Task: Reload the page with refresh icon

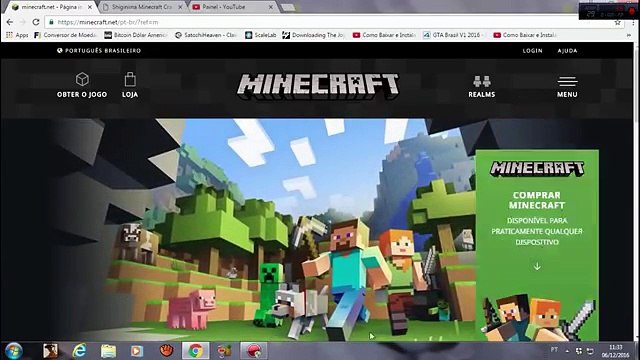Action: click(36, 22)
